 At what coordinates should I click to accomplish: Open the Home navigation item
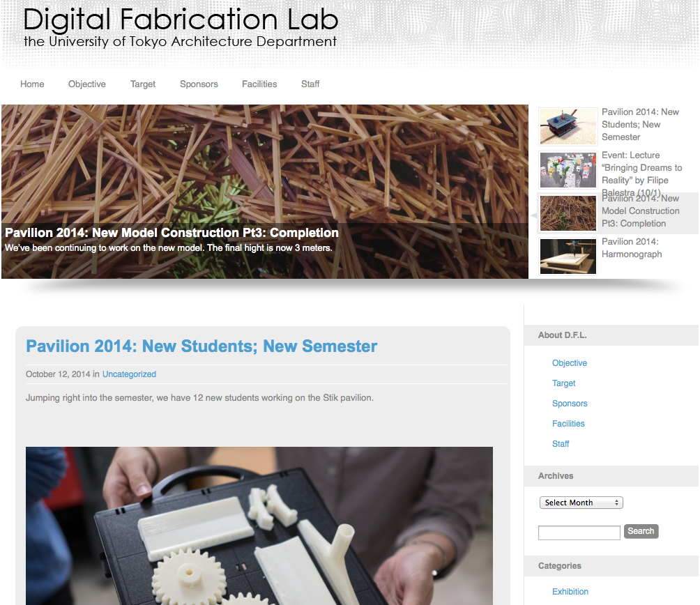tap(32, 84)
